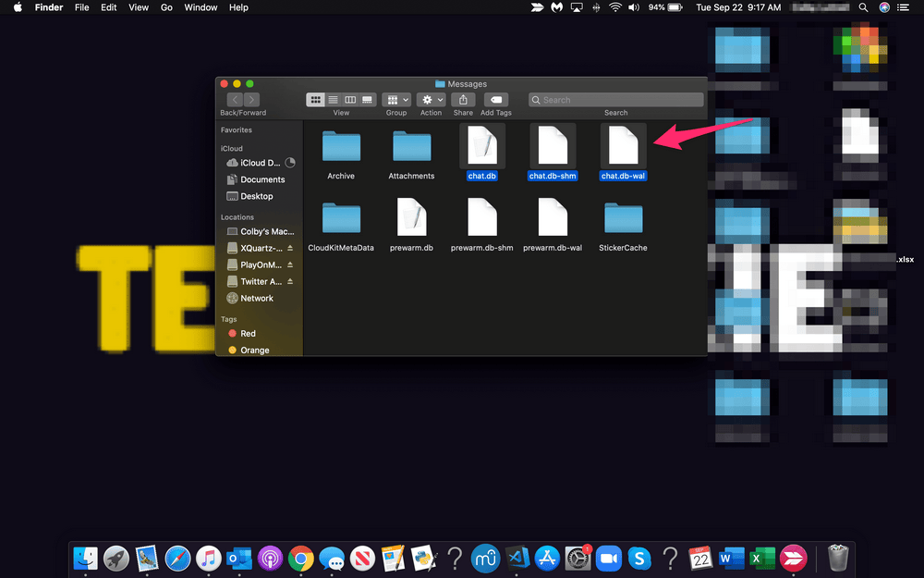The height and width of the screenshot is (578, 924).
Task: Open Visual Studio Code from the Dock
Action: pos(516,559)
